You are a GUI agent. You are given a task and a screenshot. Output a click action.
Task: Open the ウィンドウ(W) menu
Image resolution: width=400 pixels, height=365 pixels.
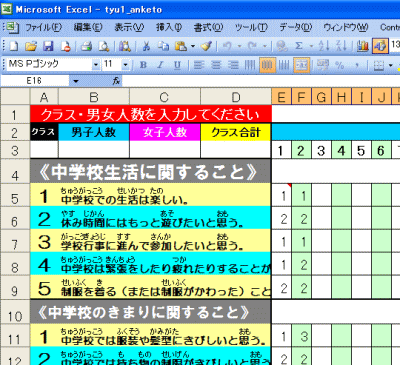click(346, 27)
